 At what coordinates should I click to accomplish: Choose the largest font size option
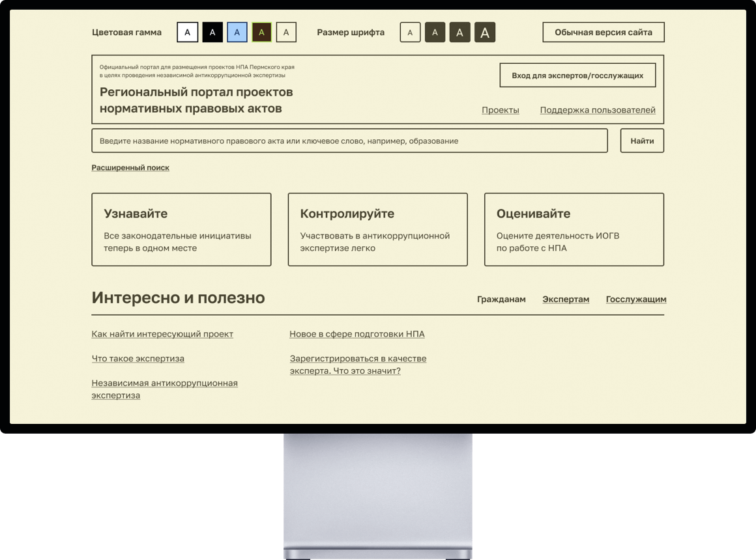tap(484, 32)
